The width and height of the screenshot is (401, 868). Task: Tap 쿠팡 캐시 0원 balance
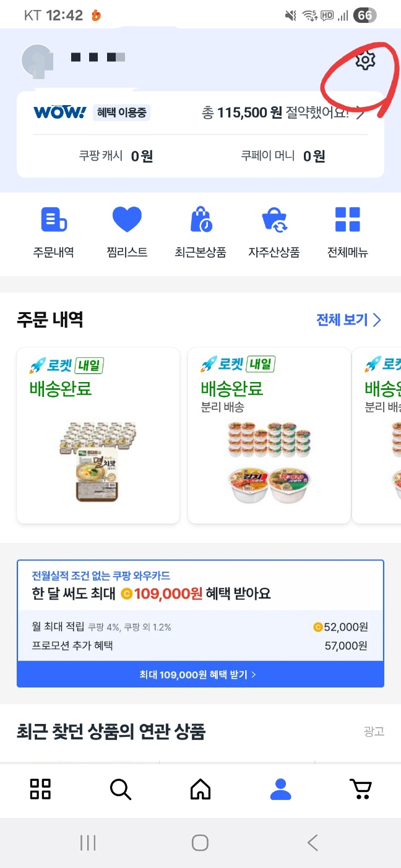click(116, 156)
